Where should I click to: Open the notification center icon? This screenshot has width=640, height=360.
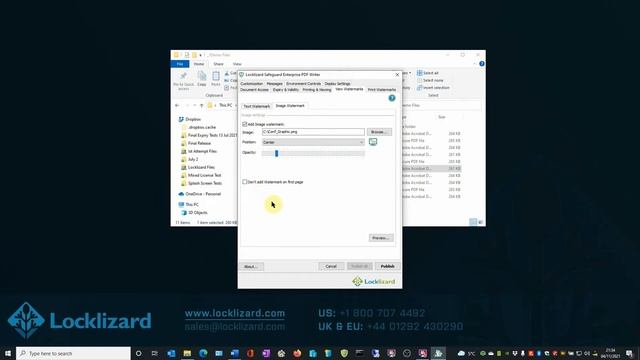[629, 353]
